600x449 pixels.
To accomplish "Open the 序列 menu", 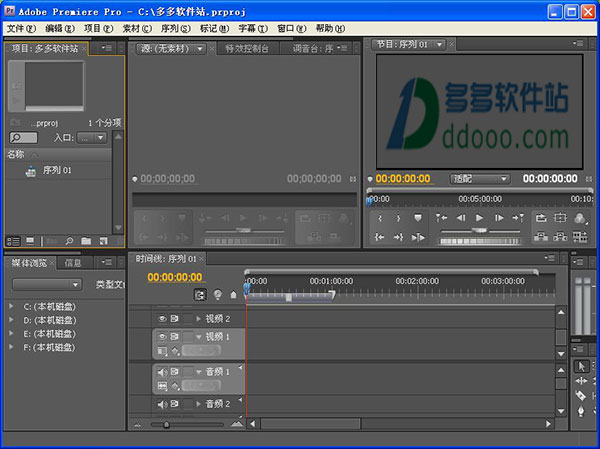I will 176,29.
